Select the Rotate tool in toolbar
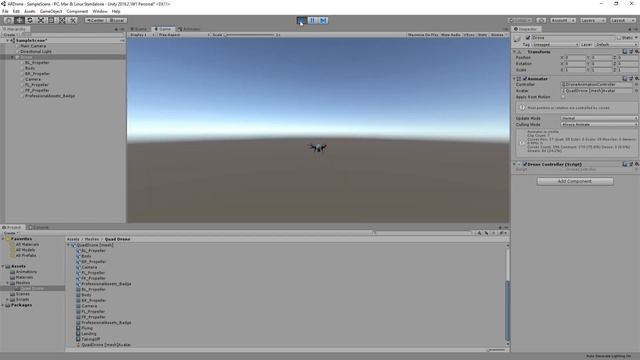The height and width of the screenshot is (360, 640). click(30, 20)
